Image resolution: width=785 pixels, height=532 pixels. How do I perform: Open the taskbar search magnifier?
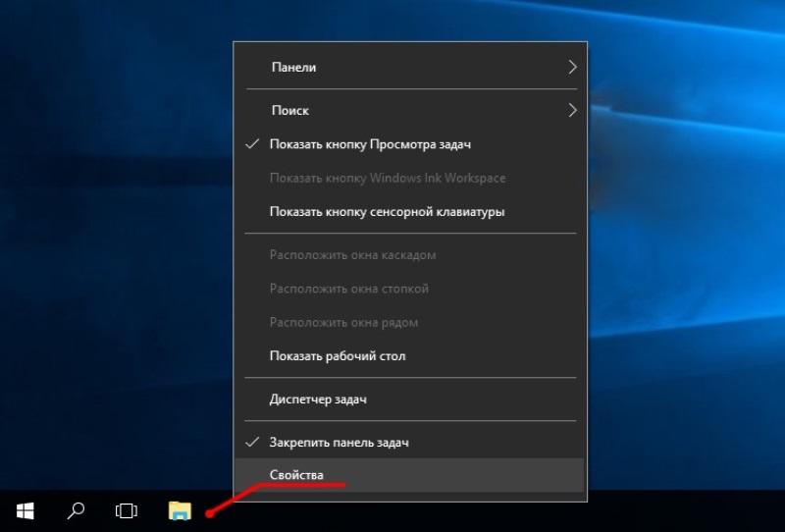coord(76,511)
